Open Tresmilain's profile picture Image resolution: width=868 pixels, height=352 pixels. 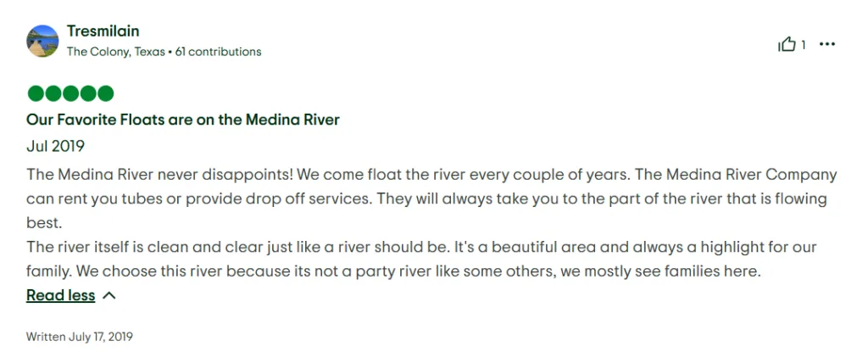(42, 41)
